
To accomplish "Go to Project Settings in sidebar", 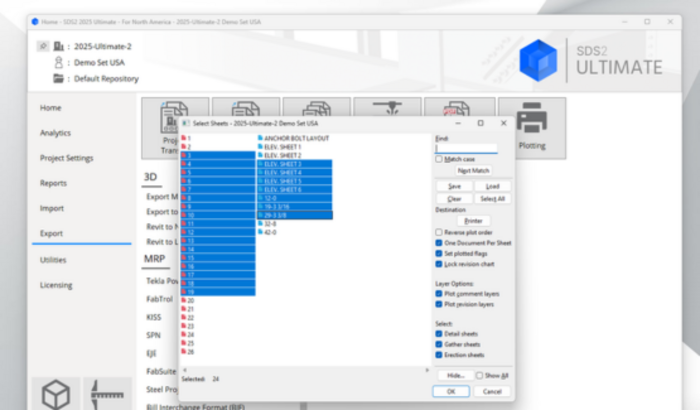I will pos(66,158).
